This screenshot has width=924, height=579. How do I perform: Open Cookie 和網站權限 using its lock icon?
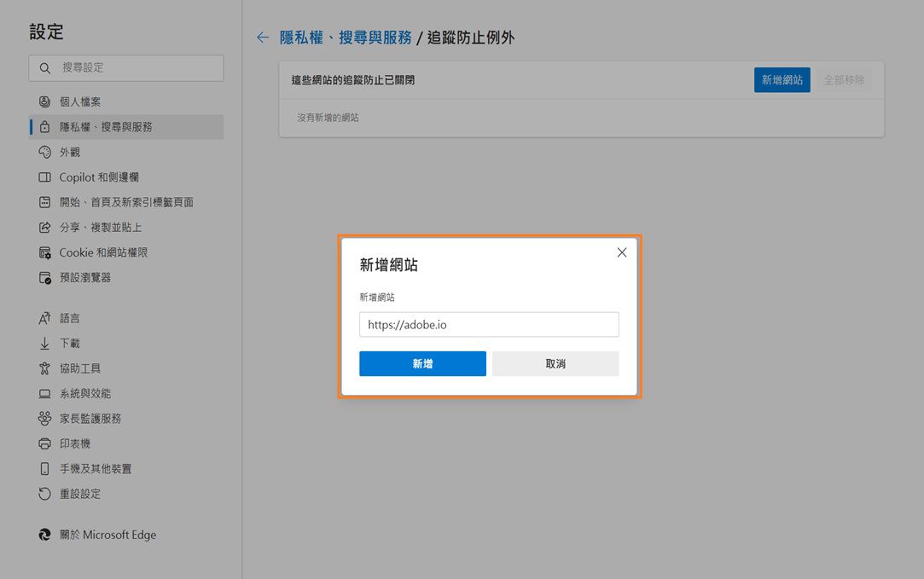44,252
